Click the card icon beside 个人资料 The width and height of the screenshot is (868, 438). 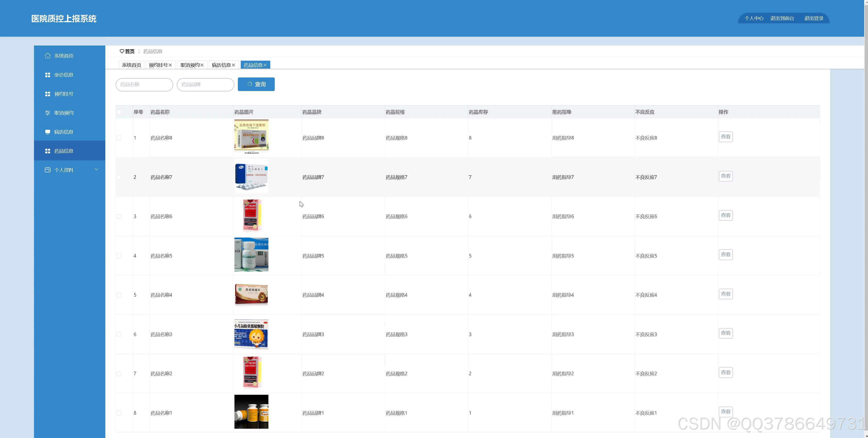point(48,170)
